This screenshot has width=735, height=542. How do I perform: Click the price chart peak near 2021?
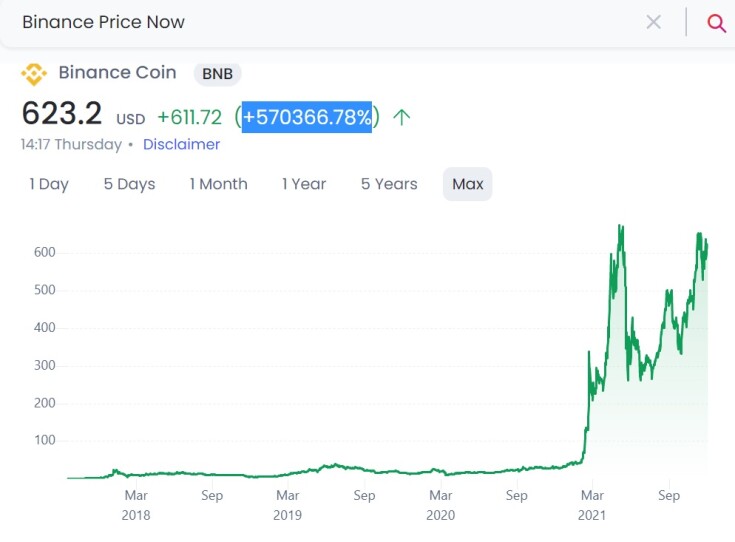pos(621,226)
